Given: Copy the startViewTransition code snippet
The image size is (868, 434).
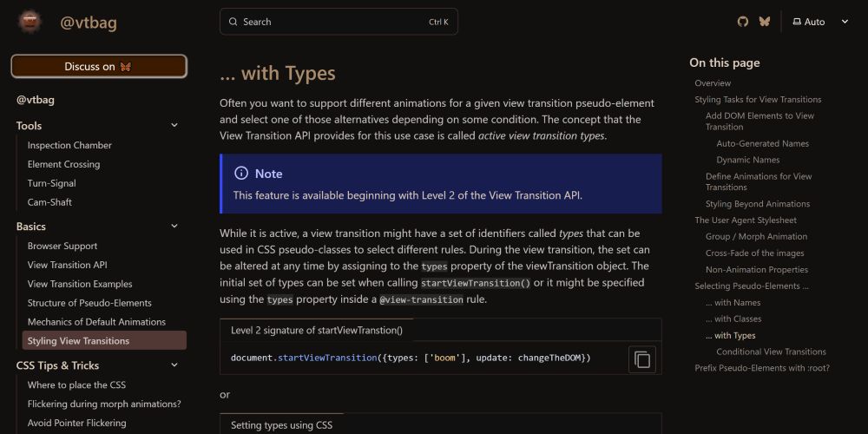Looking at the screenshot, I should (642, 359).
